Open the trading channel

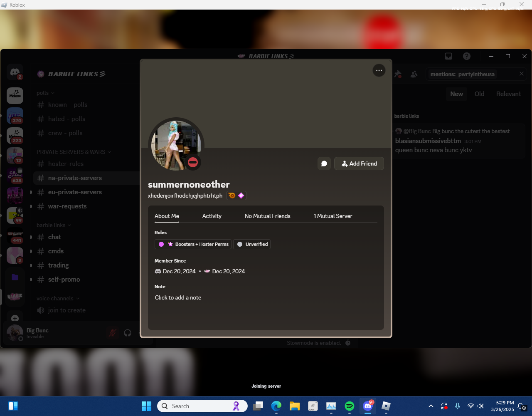click(86, 265)
